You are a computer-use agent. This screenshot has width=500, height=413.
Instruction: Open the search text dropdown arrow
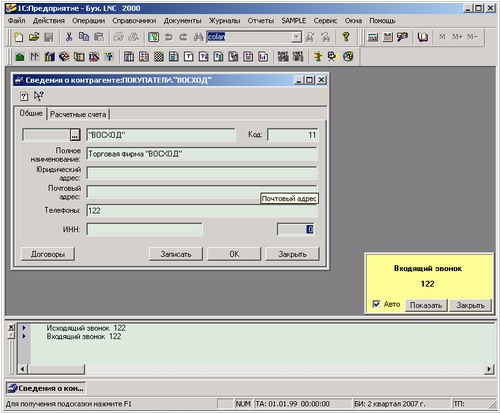click(296, 37)
